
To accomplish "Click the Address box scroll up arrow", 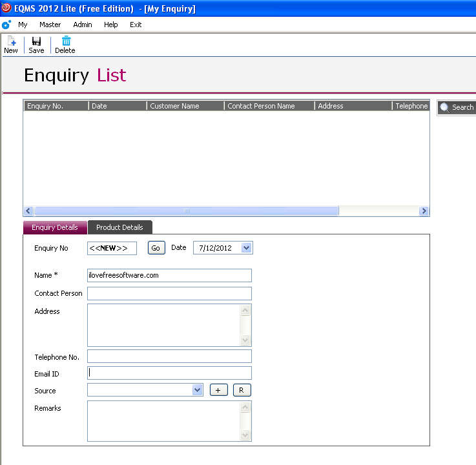I will pyautogui.click(x=245, y=310).
